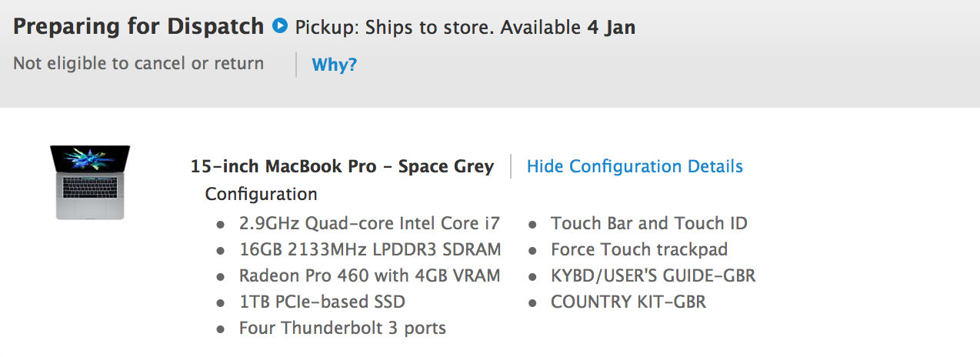The height and width of the screenshot is (357, 980).
Task: Click the Radeon Pro 460 with 4GB VRAM line
Action: pyautogui.click(x=369, y=275)
